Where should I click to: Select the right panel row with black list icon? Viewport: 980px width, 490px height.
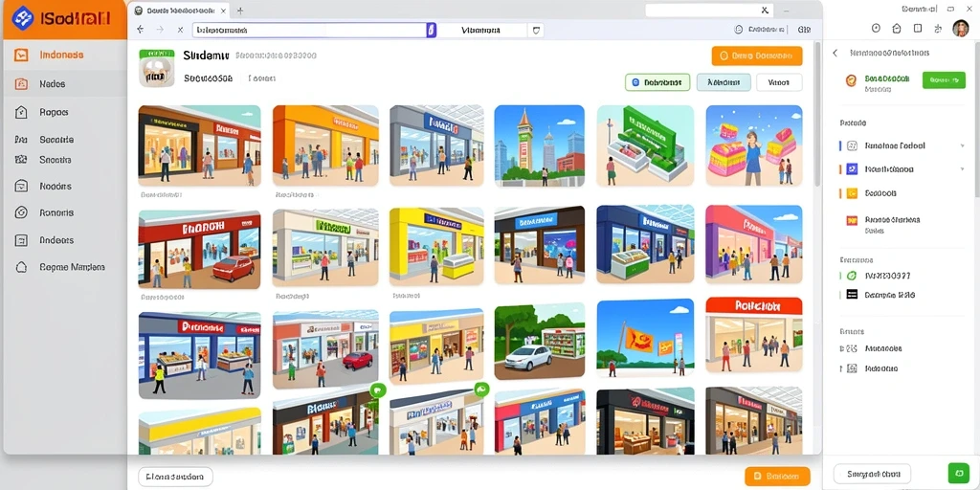(902, 295)
